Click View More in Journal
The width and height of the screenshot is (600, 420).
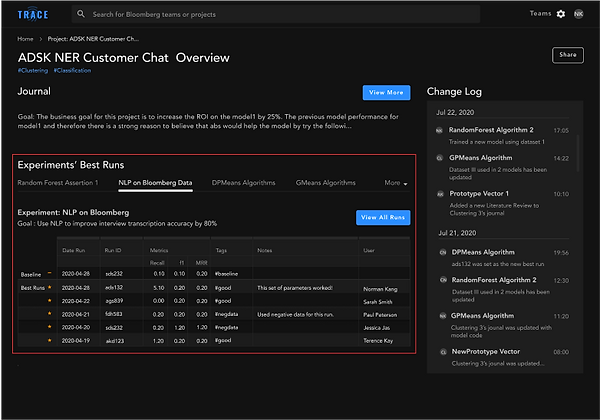(x=386, y=93)
